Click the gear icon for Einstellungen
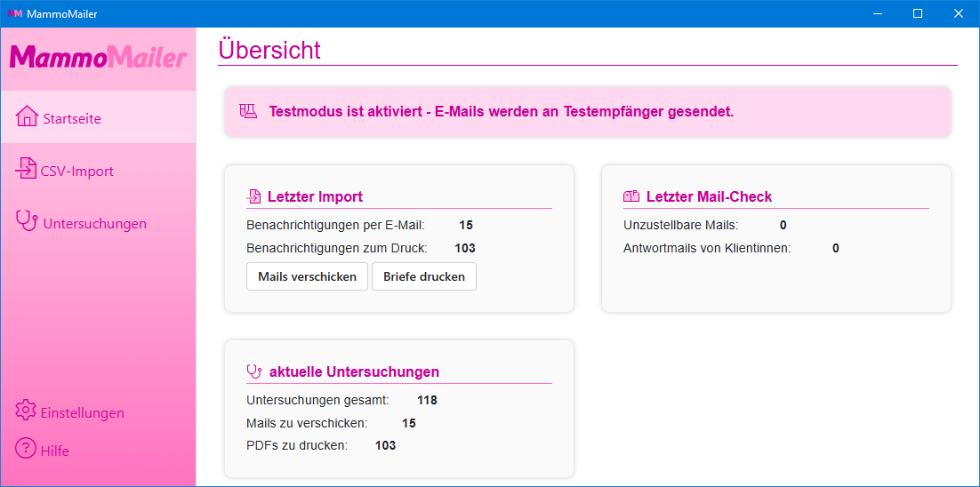Screen dimensions: 980x487 click(x=26, y=411)
